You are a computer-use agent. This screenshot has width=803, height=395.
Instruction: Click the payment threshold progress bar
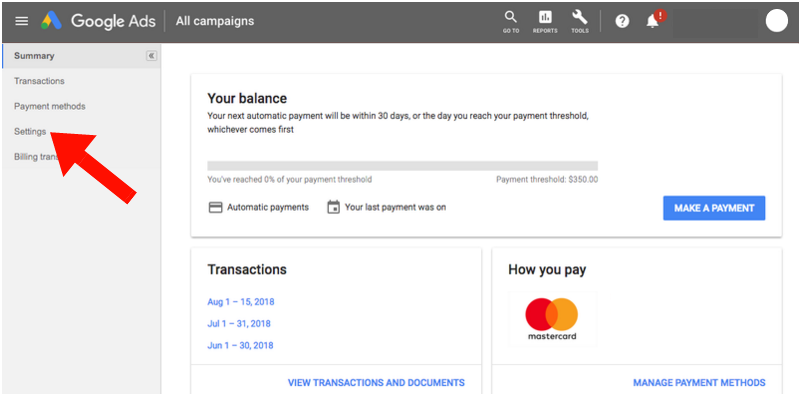(x=403, y=166)
